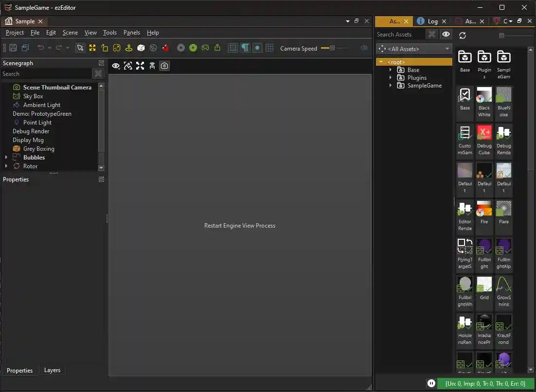Select the pointer selection tool in toolbar
Image resolution: width=536 pixels, height=392 pixels.
pos(80,48)
